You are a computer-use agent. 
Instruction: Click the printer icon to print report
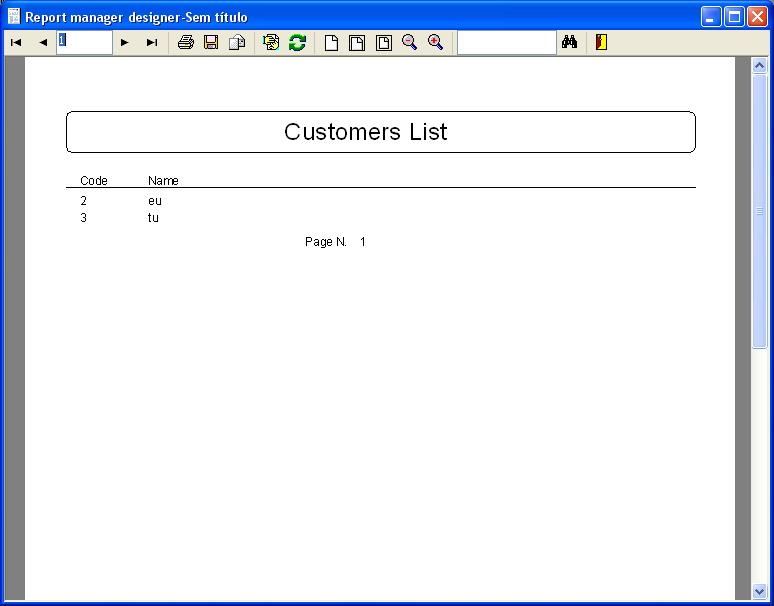pos(186,42)
